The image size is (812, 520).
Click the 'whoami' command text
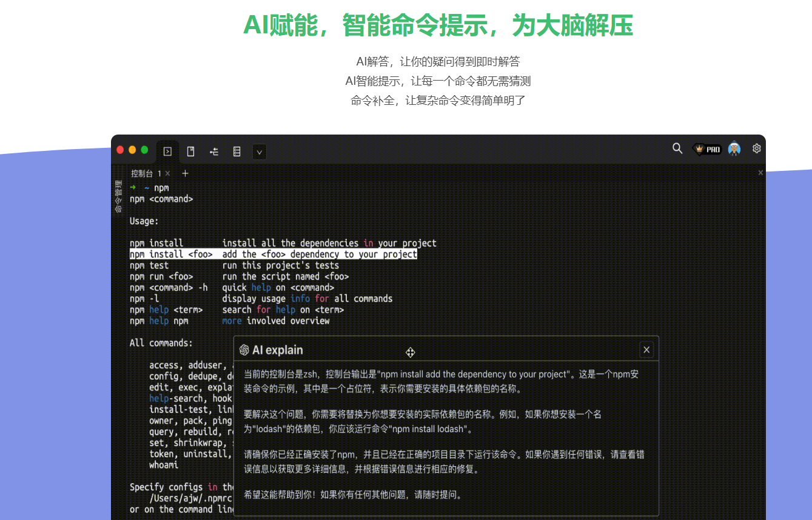164,465
